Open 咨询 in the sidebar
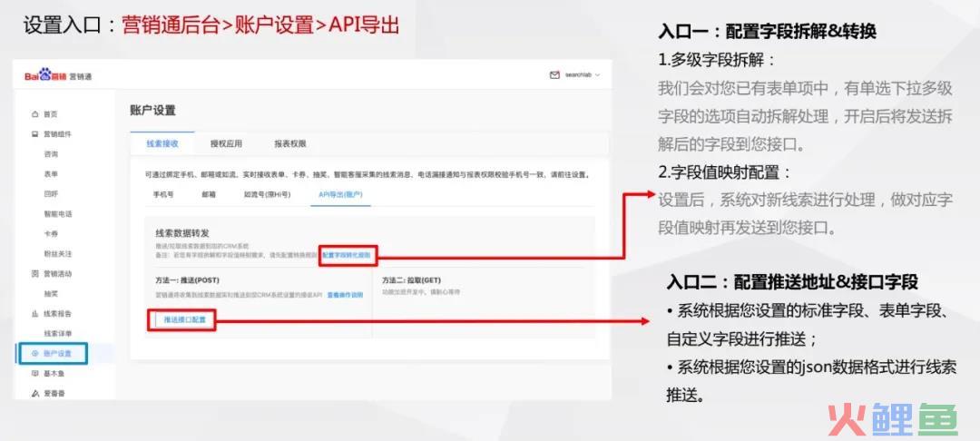Viewport: 980px width, 441px height. (51, 154)
